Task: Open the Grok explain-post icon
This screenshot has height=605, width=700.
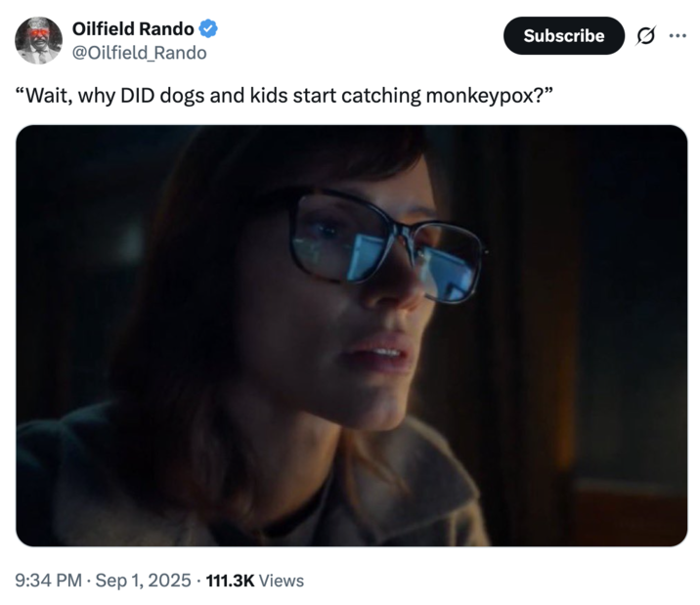Action: pyautogui.click(x=644, y=36)
